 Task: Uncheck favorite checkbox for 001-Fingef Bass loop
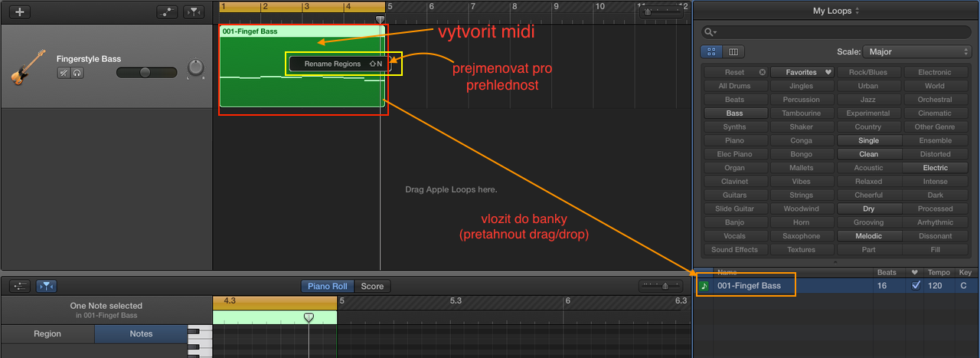[x=916, y=286]
